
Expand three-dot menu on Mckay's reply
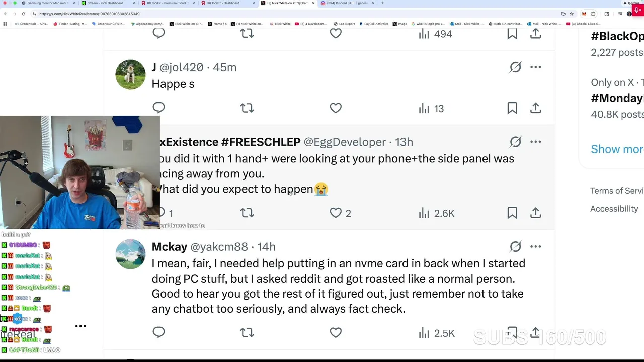535,247
